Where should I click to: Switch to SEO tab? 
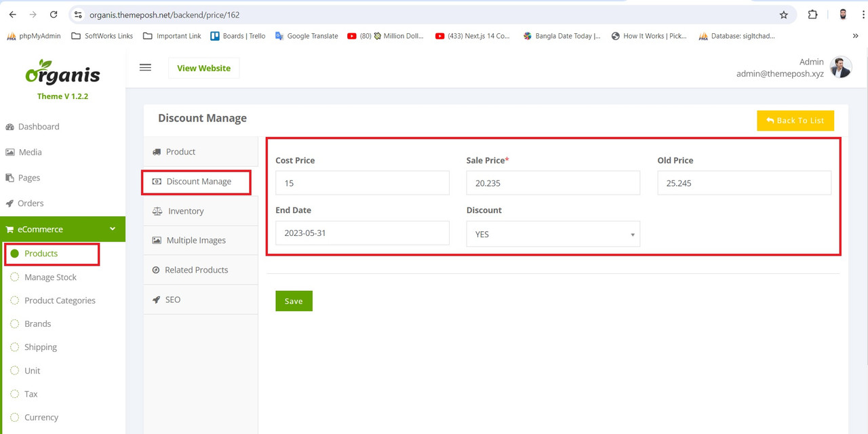click(201, 300)
